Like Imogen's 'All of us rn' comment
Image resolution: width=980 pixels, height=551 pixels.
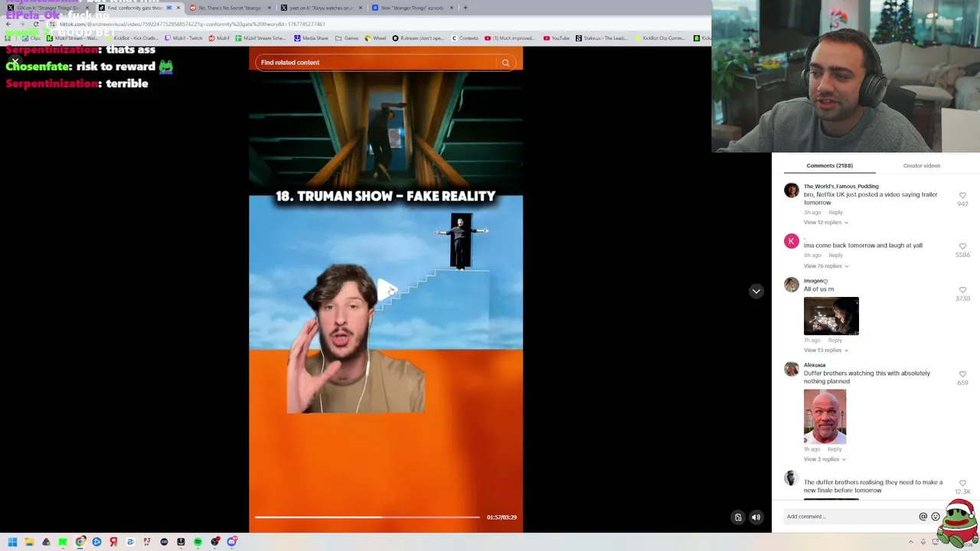click(x=962, y=290)
